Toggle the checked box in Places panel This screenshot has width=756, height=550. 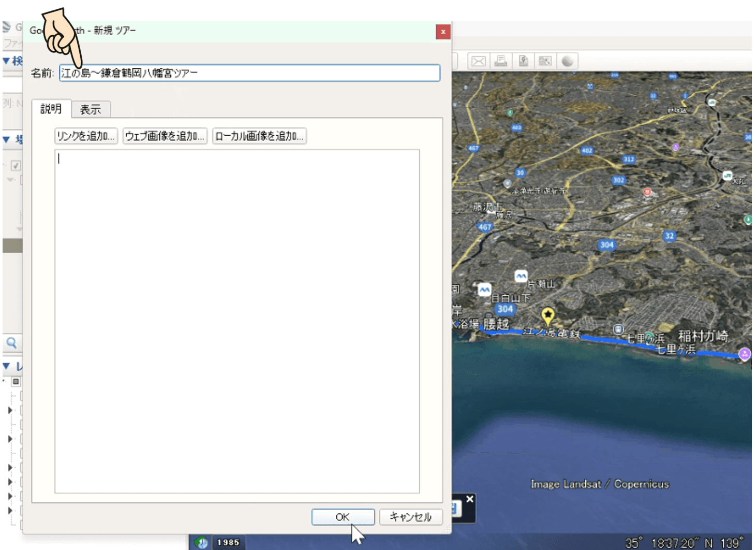(16, 166)
